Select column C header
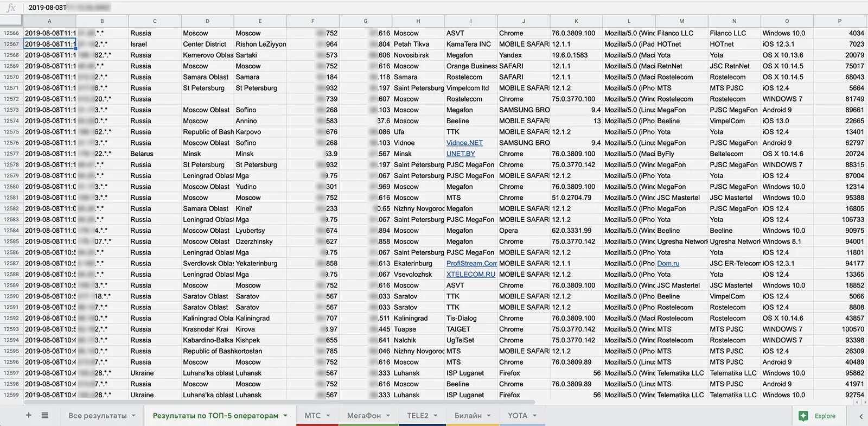The width and height of the screenshot is (868, 426). [155, 21]
